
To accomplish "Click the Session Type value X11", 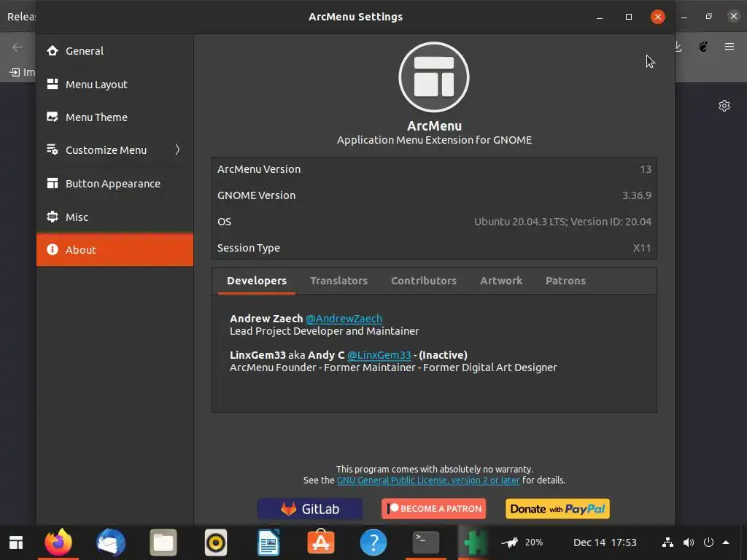I will [x=642, y=248].
